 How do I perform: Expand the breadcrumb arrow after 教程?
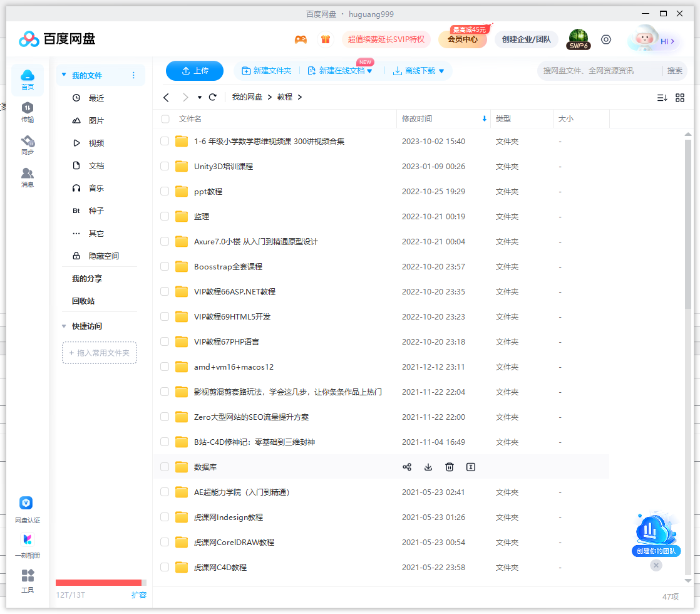[299, 97]
